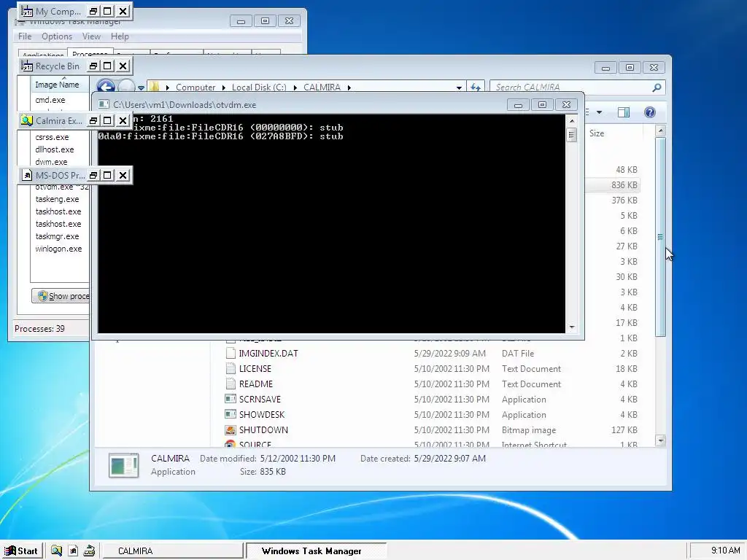Screen dimensions: 747x560
Task: Click the printer quick-launch icon on taskbar
Action: (89, 551)
